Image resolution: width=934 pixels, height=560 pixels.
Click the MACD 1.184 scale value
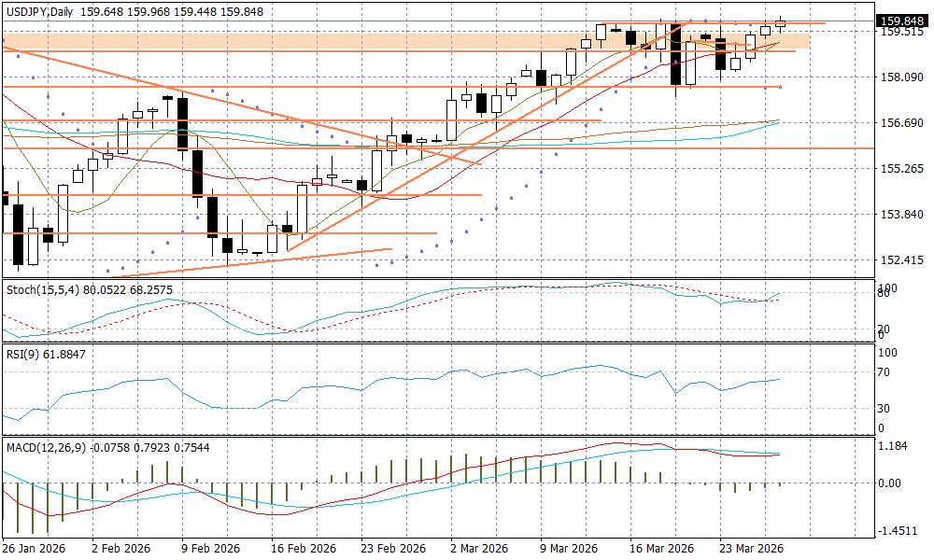(894, 446)
